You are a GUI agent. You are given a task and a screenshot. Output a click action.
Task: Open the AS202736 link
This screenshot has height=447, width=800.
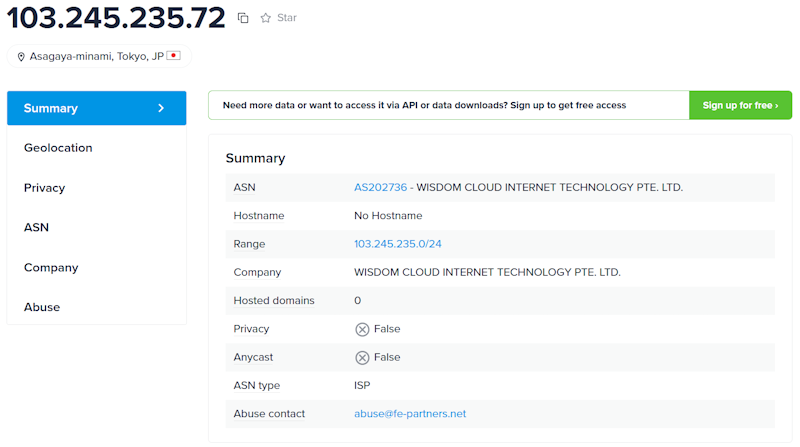pyautogui.click(x=380, y=187)
